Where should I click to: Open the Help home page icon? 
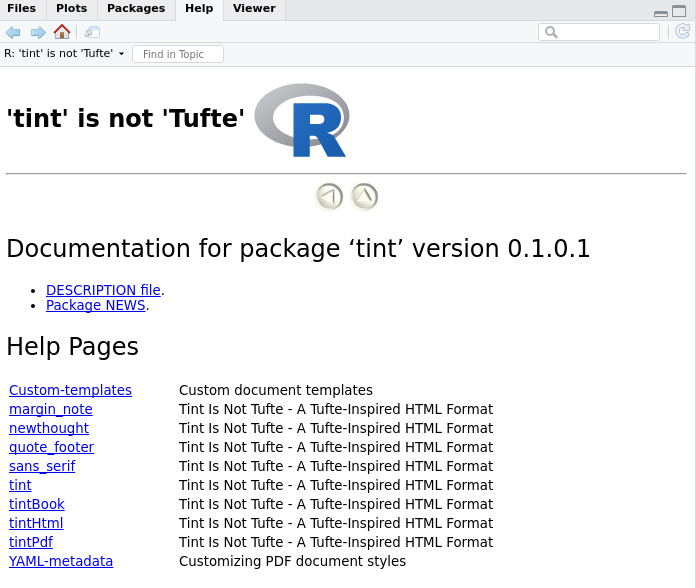coord(62,32)
